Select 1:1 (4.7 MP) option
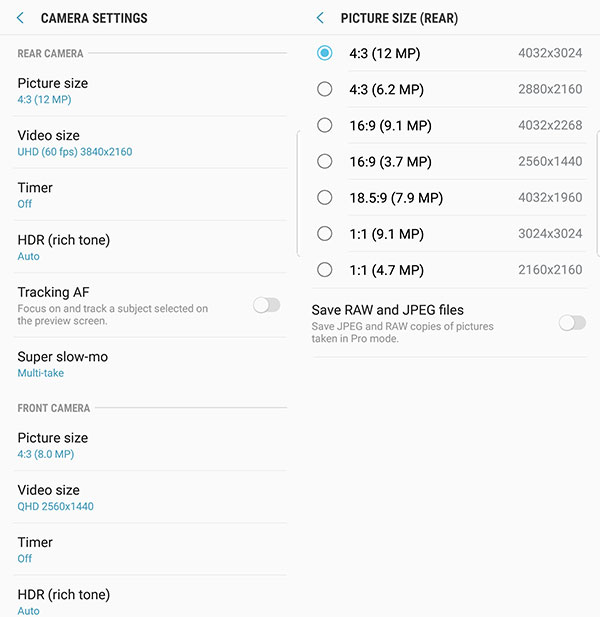600x617 pixels. 324,269
